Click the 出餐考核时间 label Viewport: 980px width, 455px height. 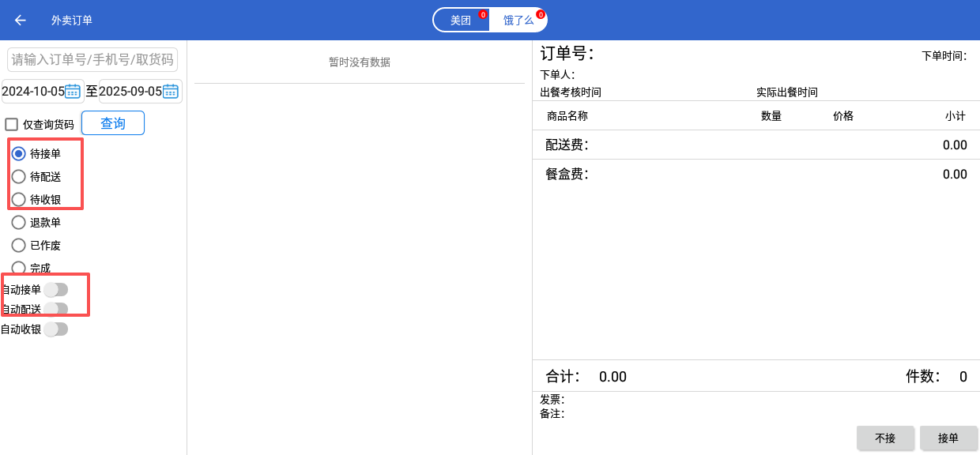pyautogui.click(x=571, y=92)
